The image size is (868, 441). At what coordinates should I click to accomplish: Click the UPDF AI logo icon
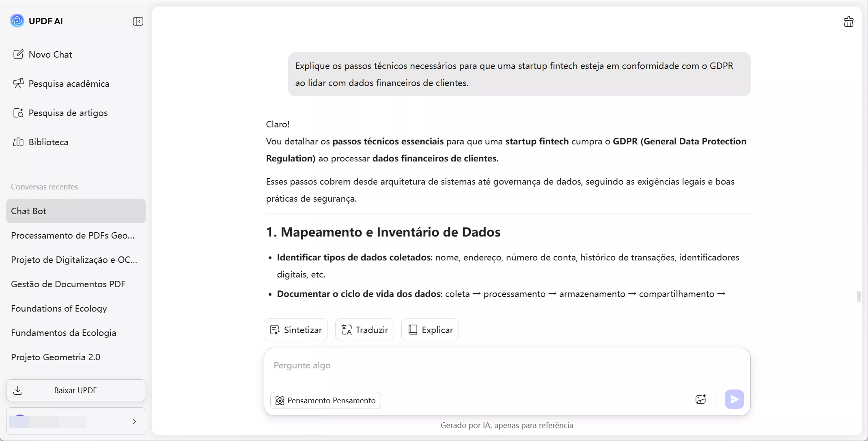tap(17, 21)
